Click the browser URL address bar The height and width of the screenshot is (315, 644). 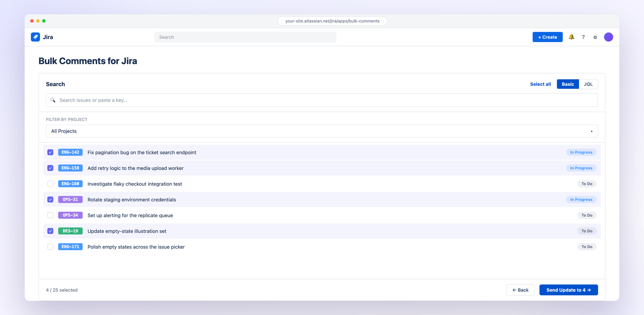click(332, 21)
